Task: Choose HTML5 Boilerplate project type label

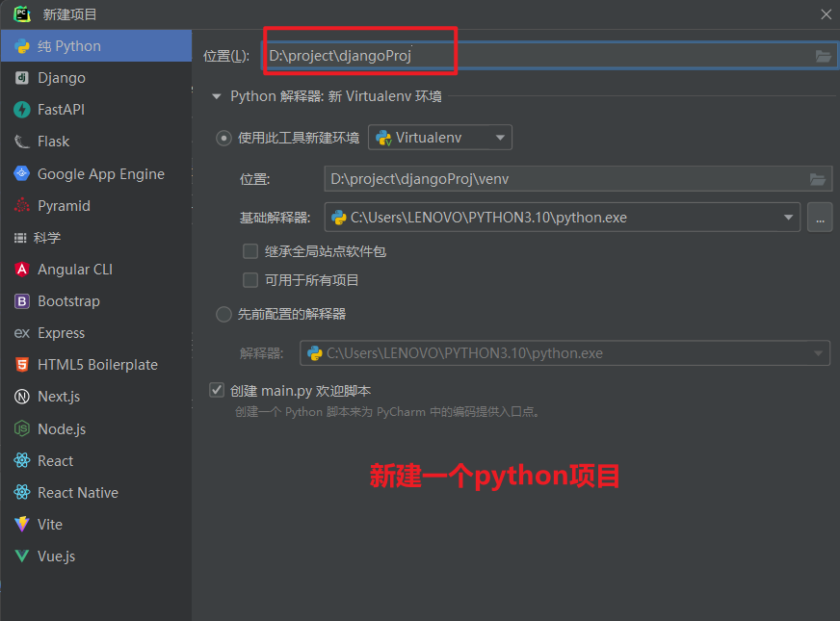Action: coord(97,365)
